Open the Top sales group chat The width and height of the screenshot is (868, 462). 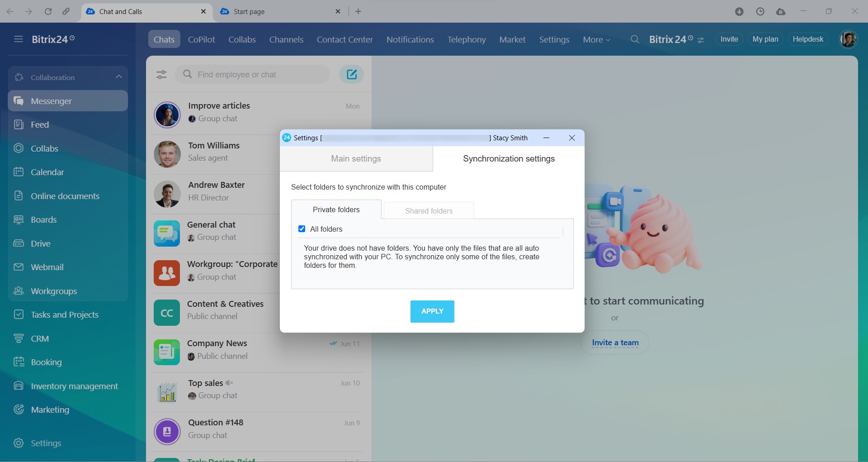(x=258, y=391)
